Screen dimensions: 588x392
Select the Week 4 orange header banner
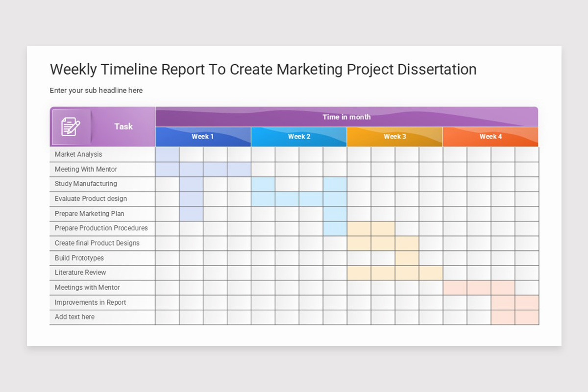click(490, 137)
